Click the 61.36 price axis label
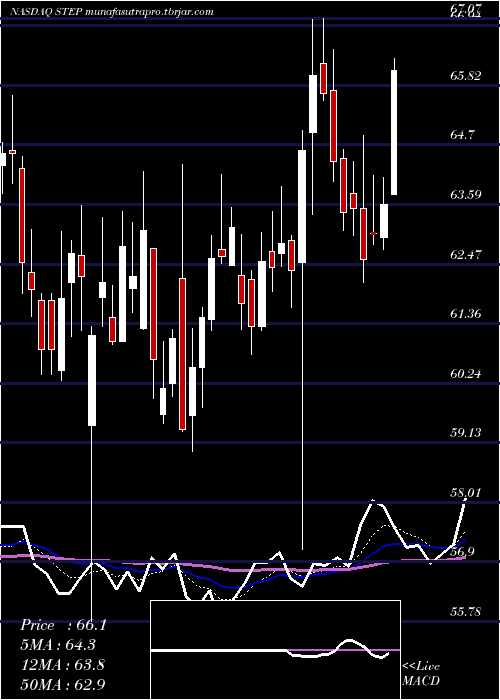Screen dimensions: 500x700 (x=466, y=314)
